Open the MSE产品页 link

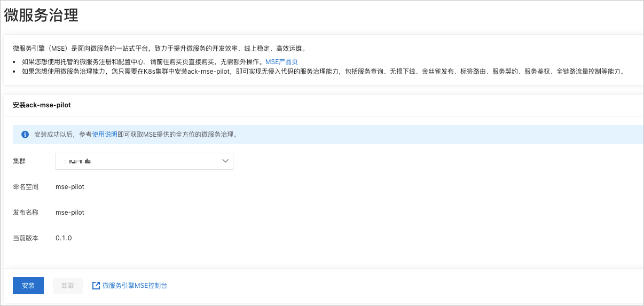[x=281, y=62]
